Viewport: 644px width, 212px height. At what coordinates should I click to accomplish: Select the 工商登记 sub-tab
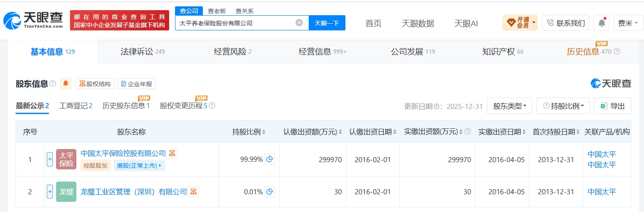coord(76,106)
